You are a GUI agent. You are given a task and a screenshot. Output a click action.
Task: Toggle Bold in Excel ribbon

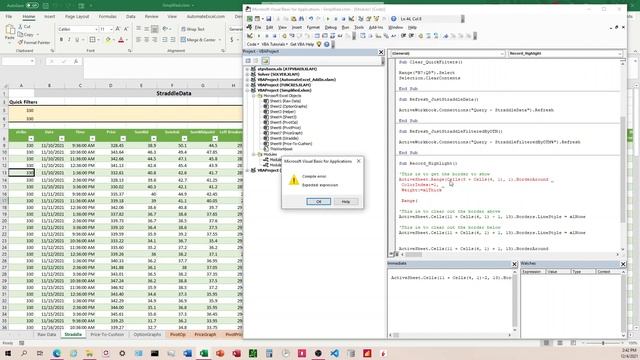point(61,40)
